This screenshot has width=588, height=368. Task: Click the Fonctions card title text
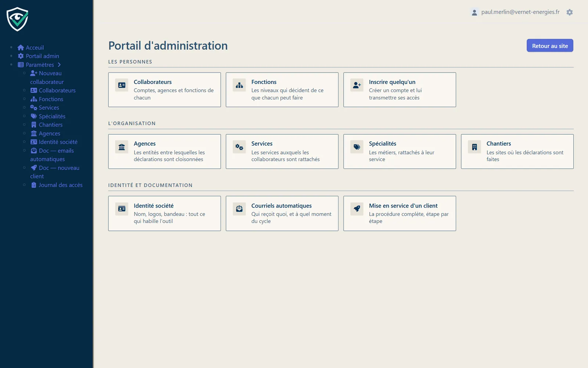click(264, 82)
